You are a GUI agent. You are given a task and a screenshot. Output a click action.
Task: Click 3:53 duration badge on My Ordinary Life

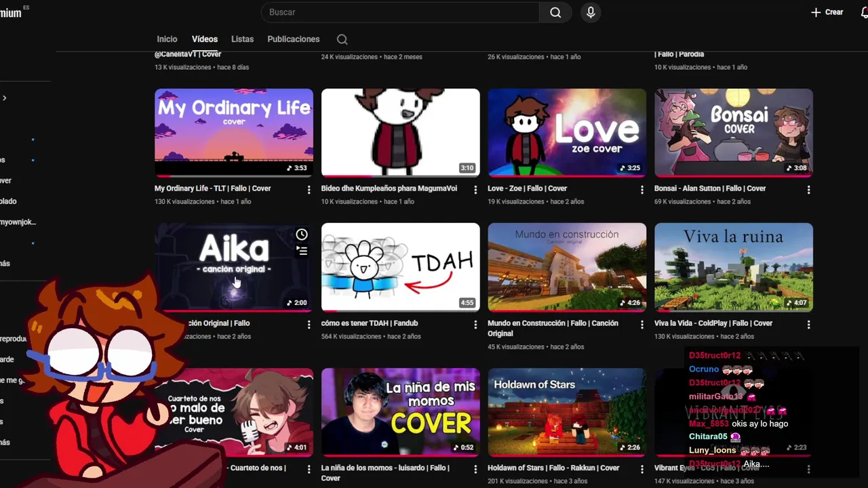pos(297,168)
